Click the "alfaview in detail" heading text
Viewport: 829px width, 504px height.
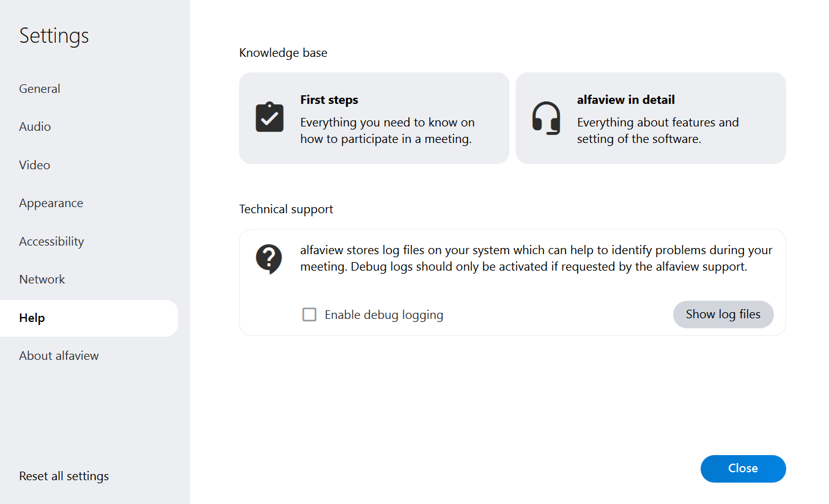626,100
